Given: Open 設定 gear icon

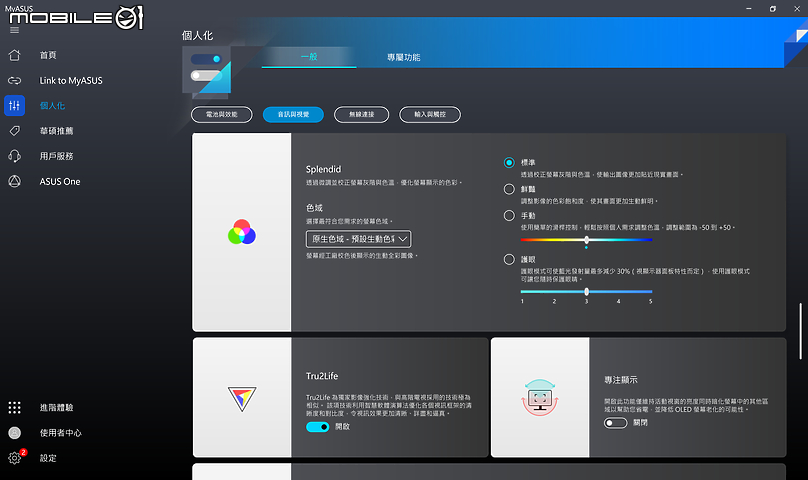Looking at the screenshot, I should 14,458.
